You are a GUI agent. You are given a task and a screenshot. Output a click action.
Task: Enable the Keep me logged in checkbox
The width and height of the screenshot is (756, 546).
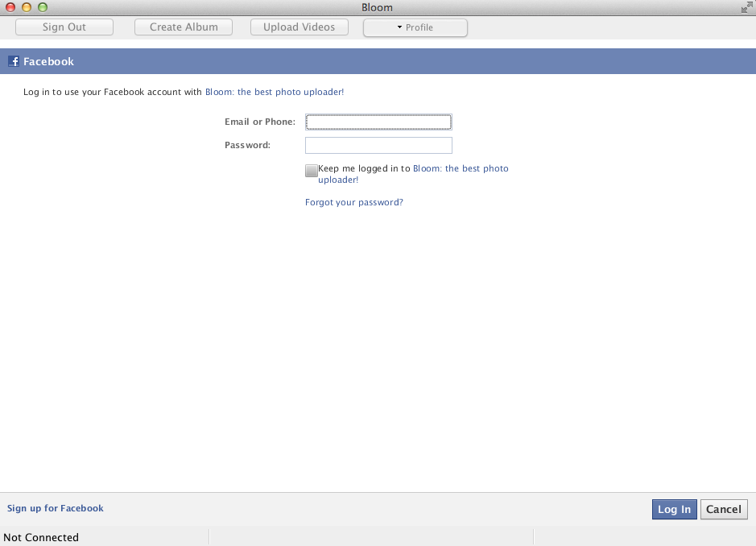[311, 170]
